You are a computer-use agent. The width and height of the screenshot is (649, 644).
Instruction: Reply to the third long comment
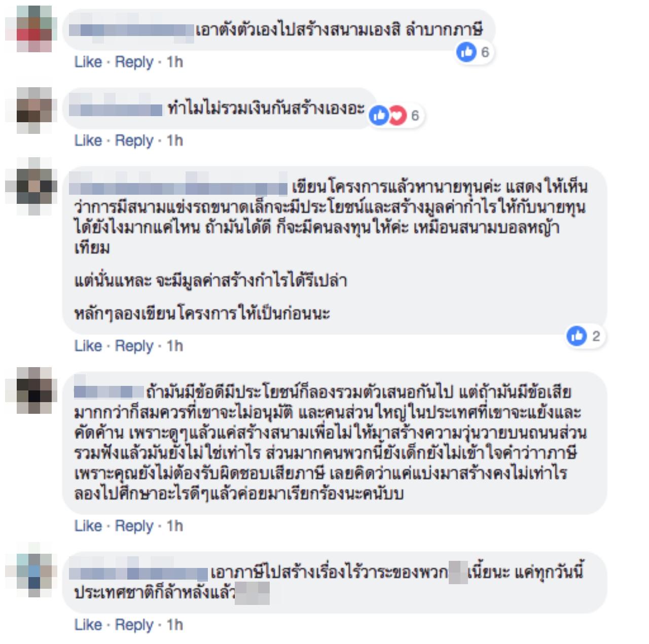[x=134, y=346]
